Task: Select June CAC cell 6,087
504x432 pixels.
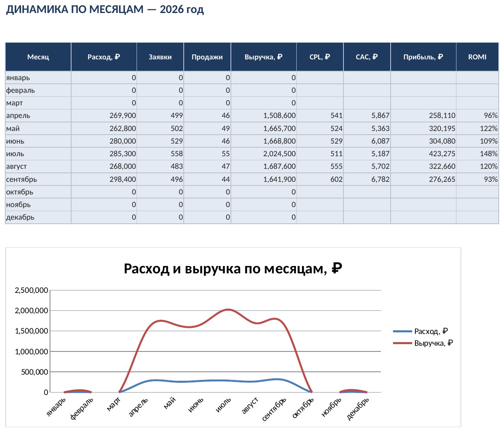Action: (x=367, y=141)
